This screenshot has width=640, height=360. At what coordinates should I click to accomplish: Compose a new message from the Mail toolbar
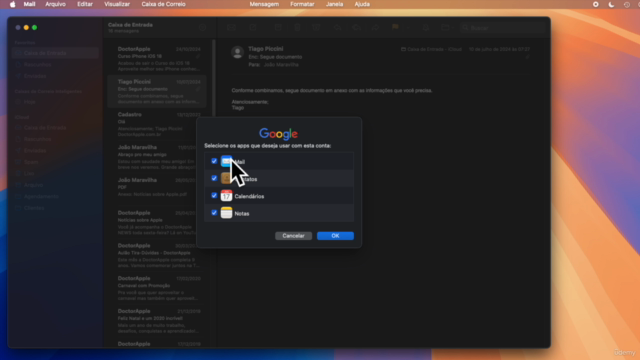(253, 28)
